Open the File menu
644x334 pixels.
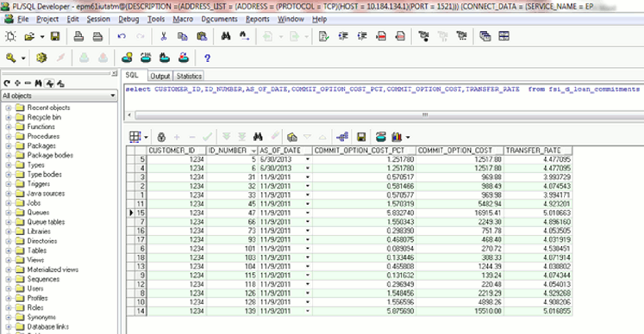pos(23,19)
